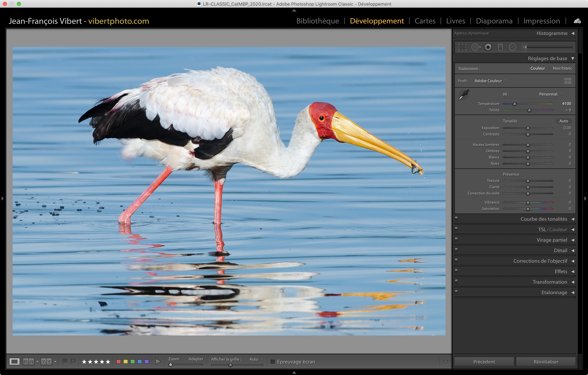Activate the red eye correction tool
The width and height of the screenshot is (588, 375).
tap(488, 47)
